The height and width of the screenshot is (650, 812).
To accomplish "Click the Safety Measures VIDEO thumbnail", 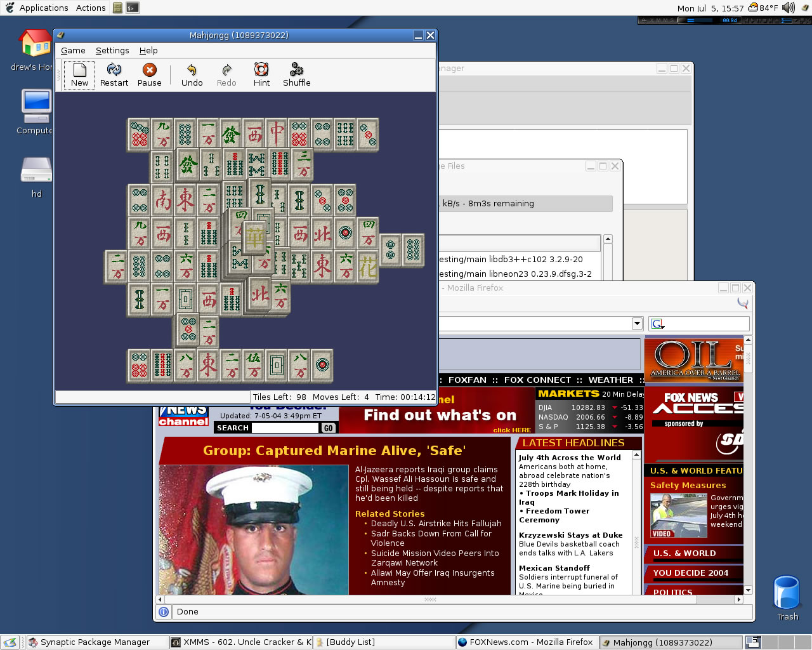I will [x=678, y=515].
